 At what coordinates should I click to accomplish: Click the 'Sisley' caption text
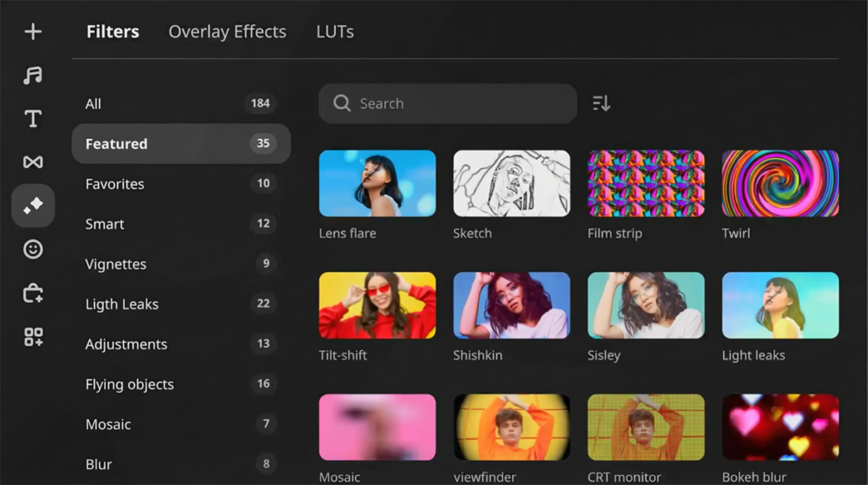tap(604, 355)
